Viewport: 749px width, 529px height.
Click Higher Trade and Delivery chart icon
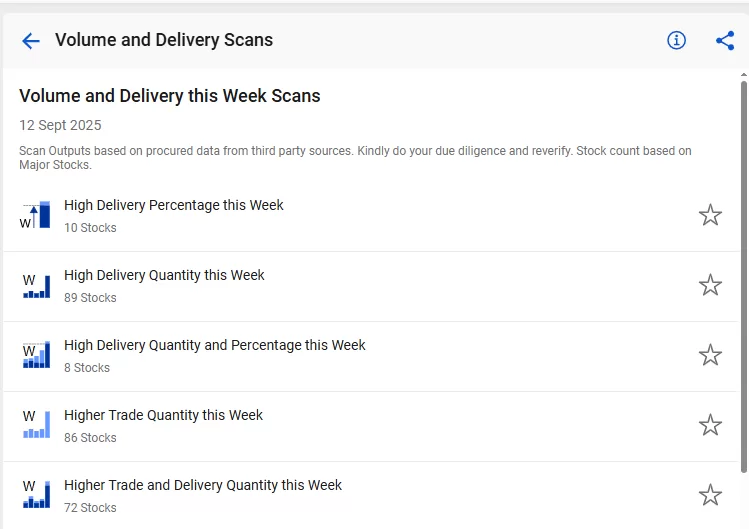(x=36, y=495)
